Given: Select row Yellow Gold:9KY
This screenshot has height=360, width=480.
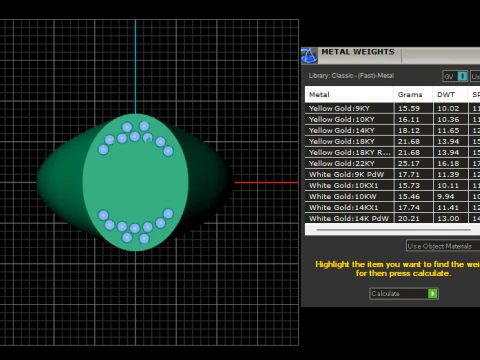Looking at the screenshot, I should click(x=392, y=108).
